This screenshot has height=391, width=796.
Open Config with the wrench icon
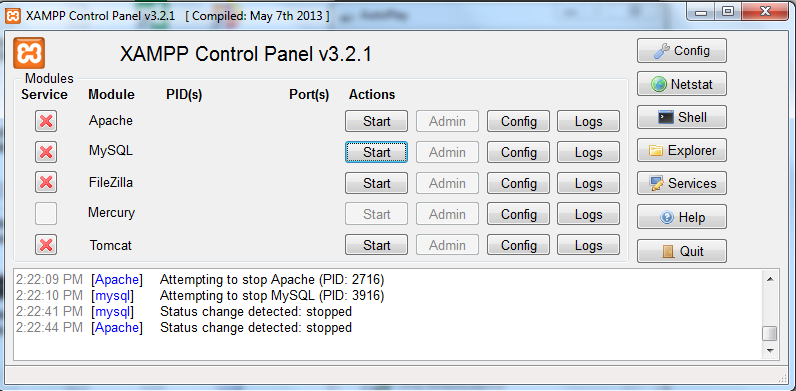tap(682, 51)
